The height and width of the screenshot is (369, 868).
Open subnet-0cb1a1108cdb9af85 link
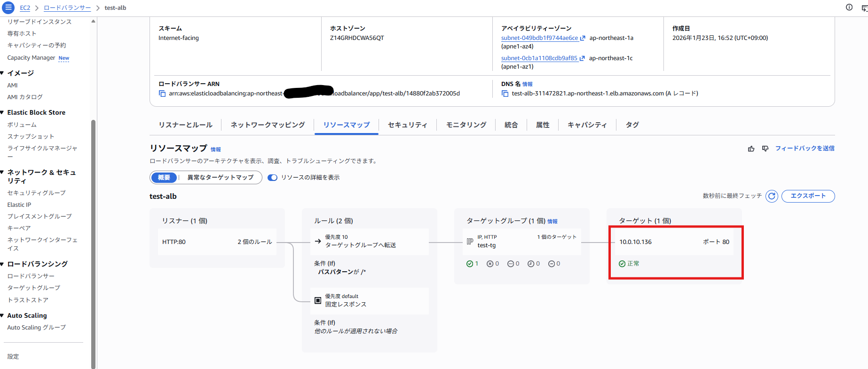tap(539, 58)
